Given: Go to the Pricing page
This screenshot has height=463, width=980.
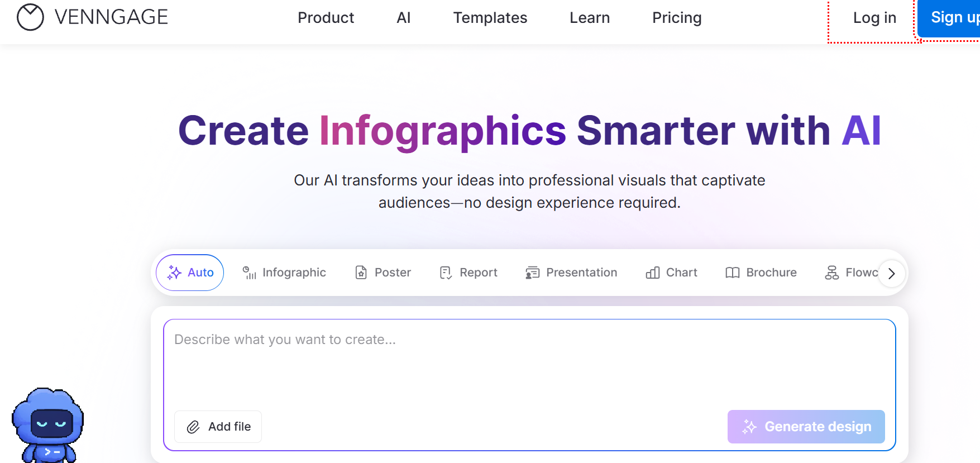Looking at the screenshot, I should click(677, 18).
